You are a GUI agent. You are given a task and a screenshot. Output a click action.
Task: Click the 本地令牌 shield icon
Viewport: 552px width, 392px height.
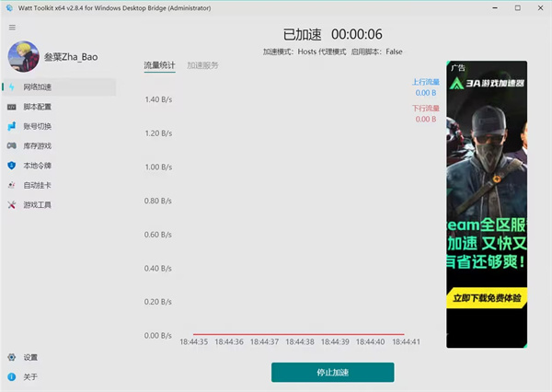[12, 166]
